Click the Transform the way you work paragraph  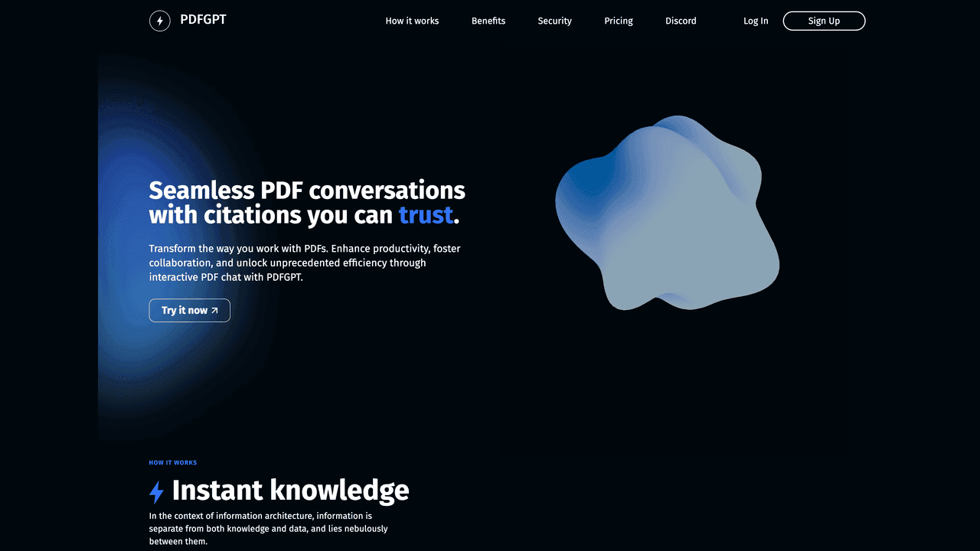(x=305, y=262)
